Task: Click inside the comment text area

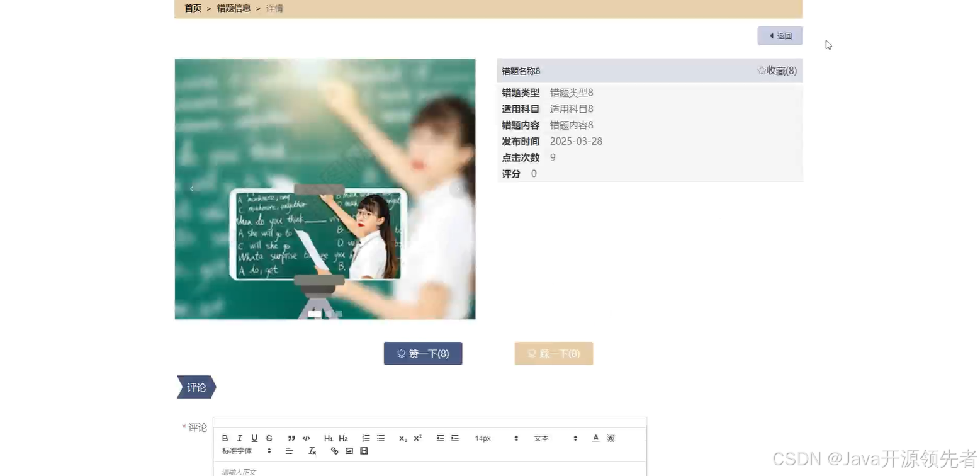Action: point(430,470)
